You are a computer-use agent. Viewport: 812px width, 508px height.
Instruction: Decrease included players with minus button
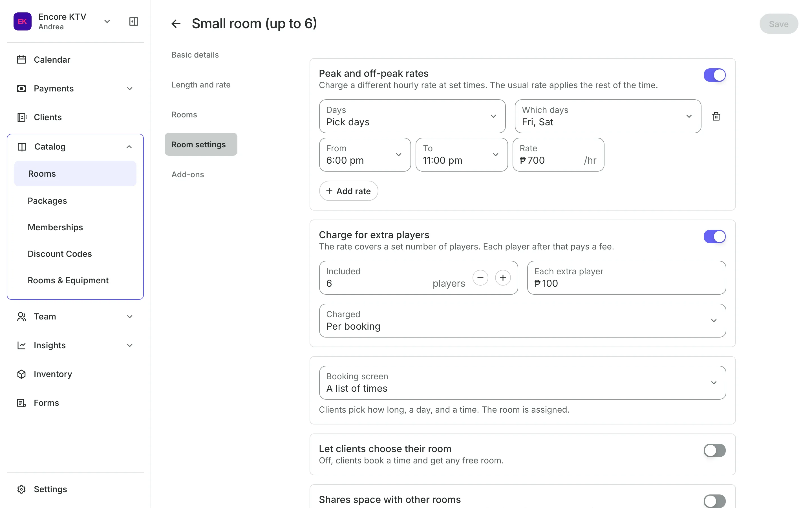[x=480, y=278]
